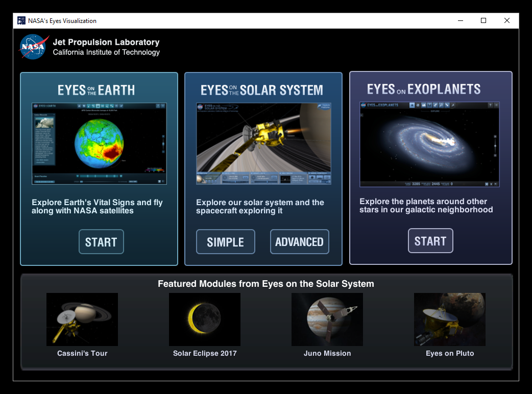532x394 pixels.
Task: Click the Solar Eclipse 2017 label text
Action: coord(204,353)
